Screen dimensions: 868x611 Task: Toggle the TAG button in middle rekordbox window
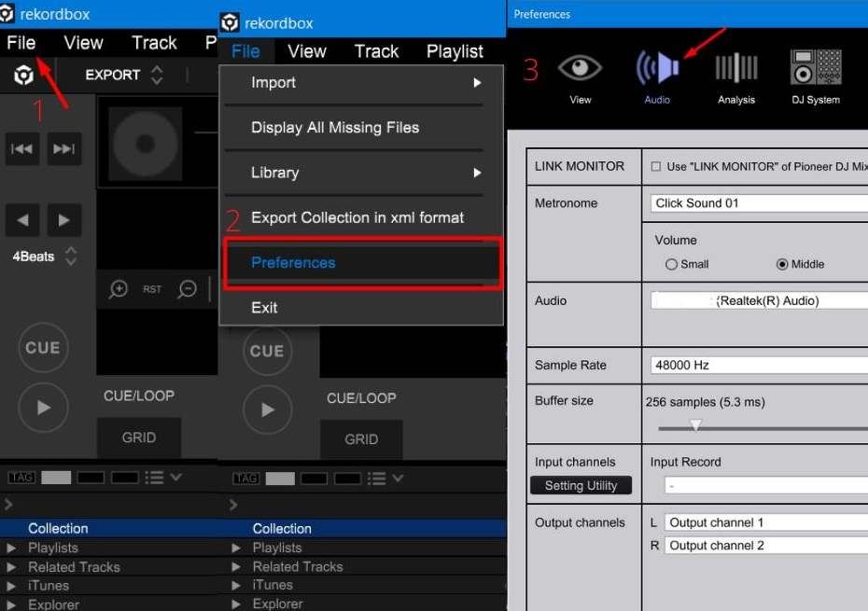pyautogui.click(x=245, y=479)
